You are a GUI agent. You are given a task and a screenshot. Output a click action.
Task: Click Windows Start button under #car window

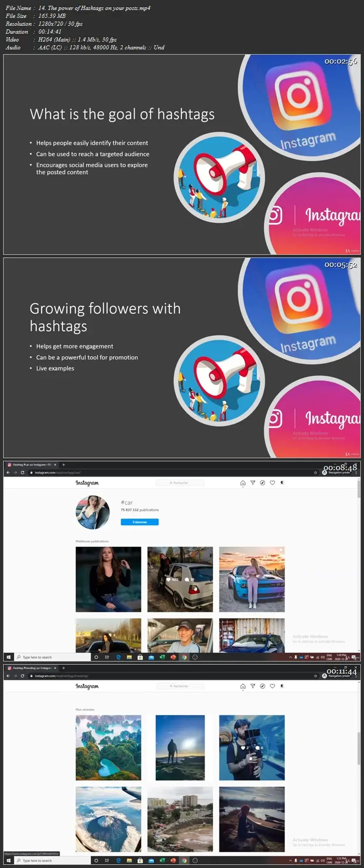pos(8,657)
